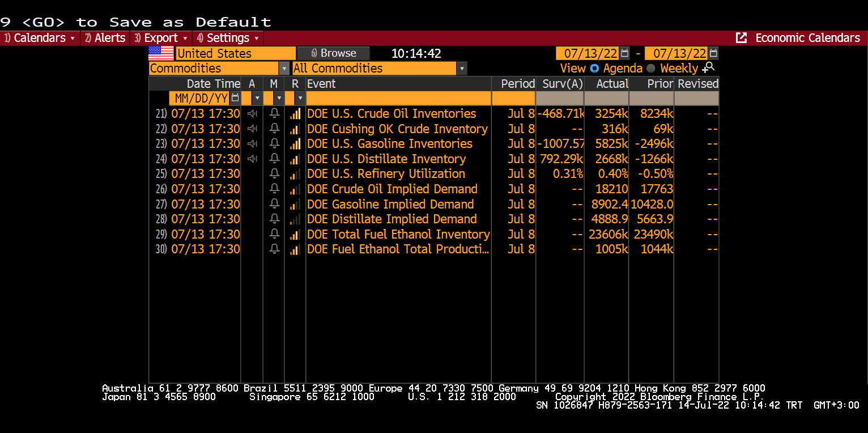
Task: Toggle bell alert for Cushing OK Crude Inventory
Action: point(274,129)
